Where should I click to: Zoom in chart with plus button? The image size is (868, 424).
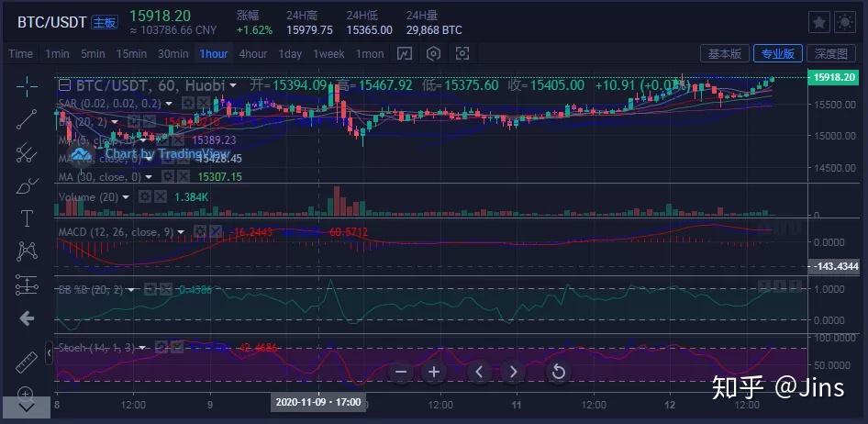(434, 372)
